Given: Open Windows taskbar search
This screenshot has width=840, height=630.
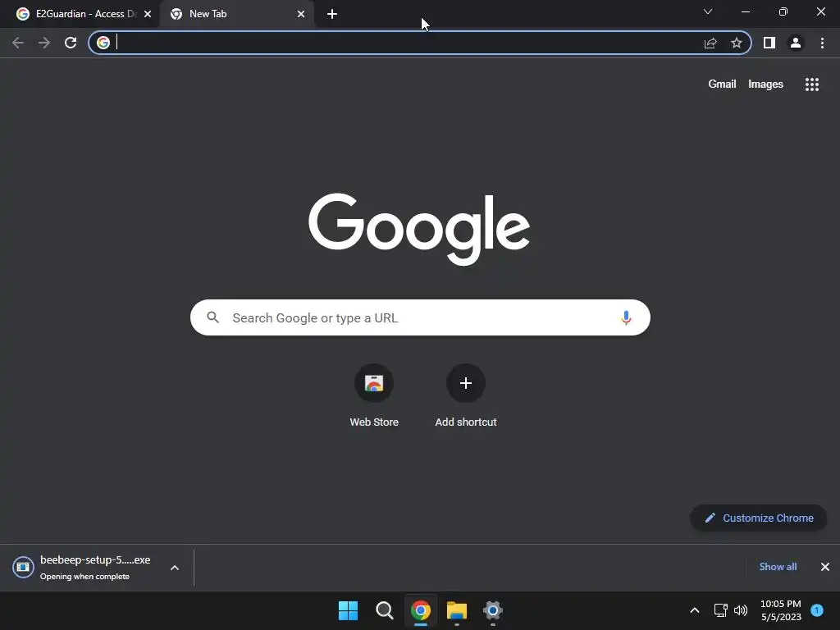Looking at the screenshot, I should [384, 610].
